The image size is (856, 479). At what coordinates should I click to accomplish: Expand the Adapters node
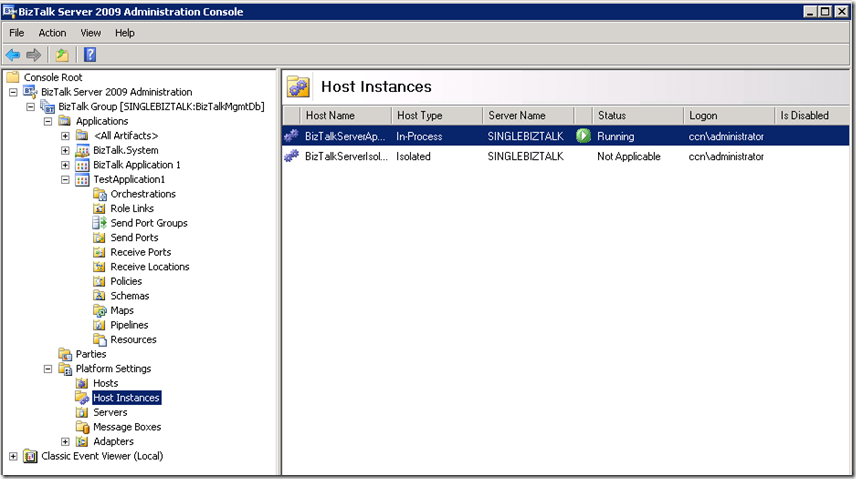(66, 442)
